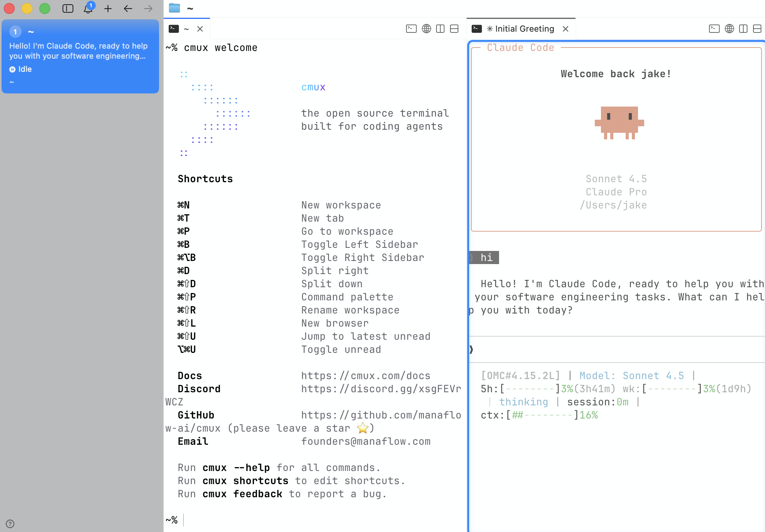
Task: Click the "Go to workspace" shortcut row
Action: point(285,231)
